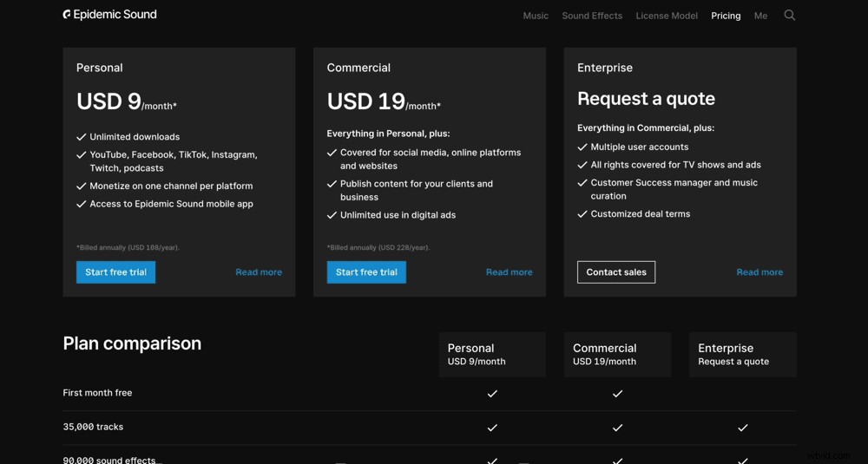Select the Pricing nav item
The width and height of the screenshot is (868, 464).
(x=726, y=16)
